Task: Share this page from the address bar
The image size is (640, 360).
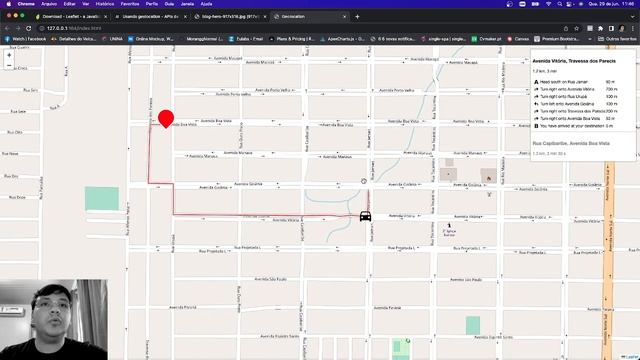Action: (566, 28)
